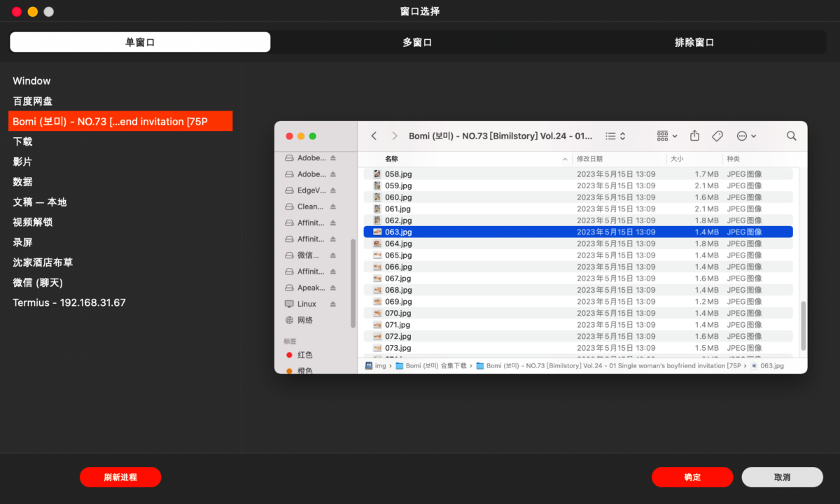Sort by the 大小 column header

(x=694, y=159)
